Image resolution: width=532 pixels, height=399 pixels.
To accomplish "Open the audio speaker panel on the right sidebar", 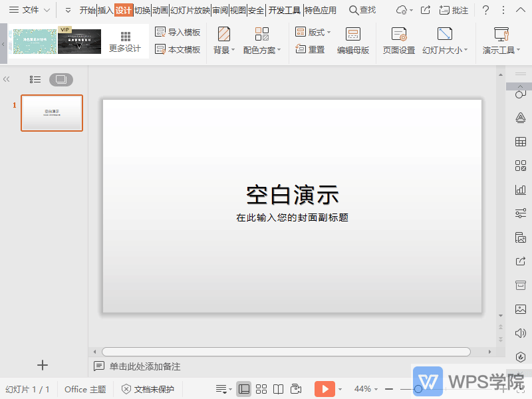I will [x=519, y=332].
